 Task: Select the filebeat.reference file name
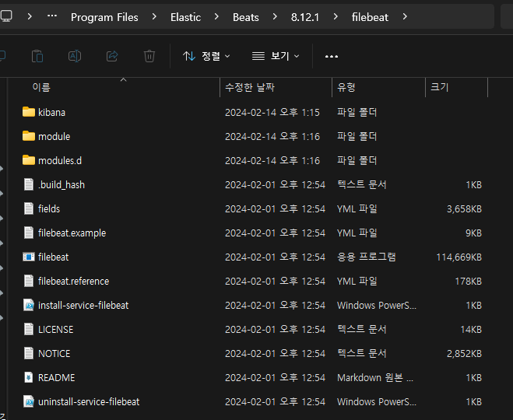(x=74, y=281)
